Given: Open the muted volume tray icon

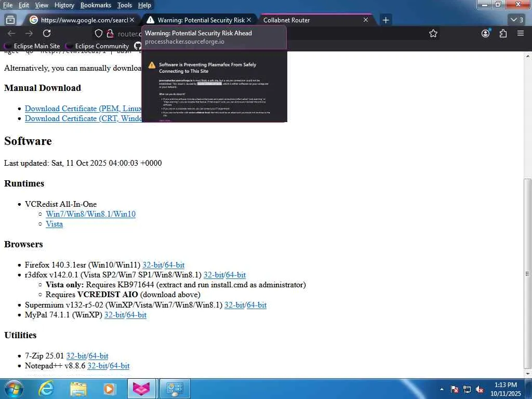Looking at the screenshot, I should [480, 389].
